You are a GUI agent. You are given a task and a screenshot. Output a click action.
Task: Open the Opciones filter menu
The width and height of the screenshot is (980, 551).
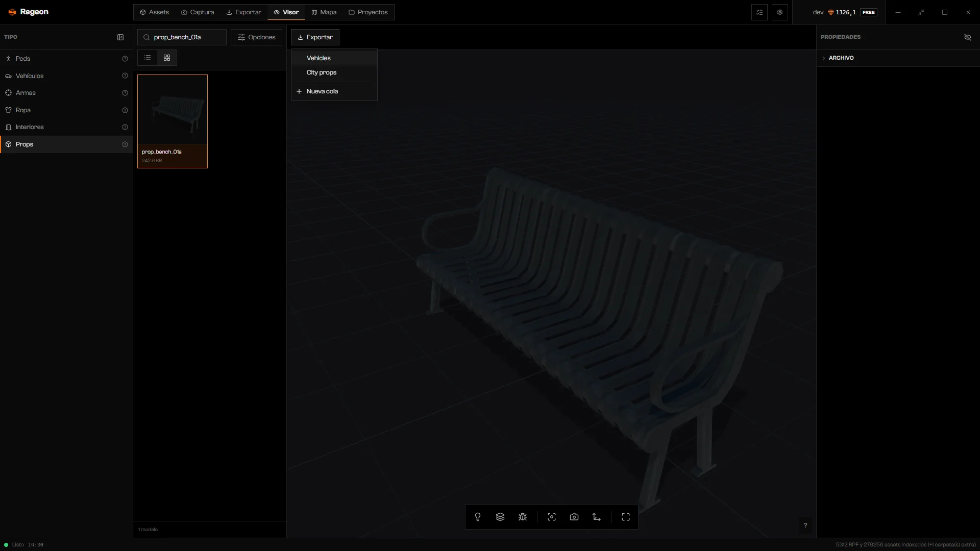[x=256, y=37]
